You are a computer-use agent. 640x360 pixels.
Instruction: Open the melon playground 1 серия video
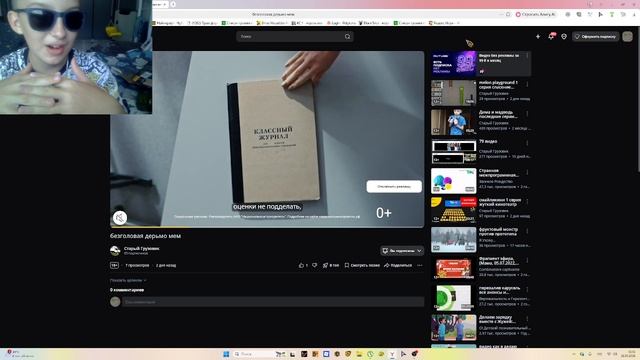453,93
